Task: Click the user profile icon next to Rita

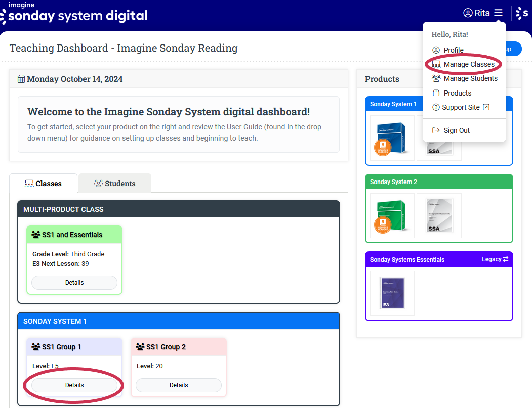Action: click(468, 13)
